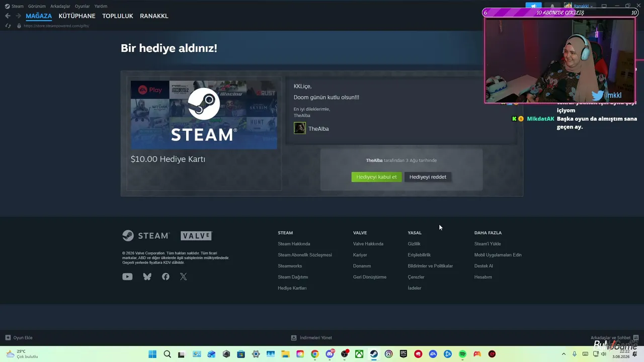The width and height of the screenshot is (644, 362).
Task: Open Steam's Bluesky page icon
Action: click(x=147, y=277)
